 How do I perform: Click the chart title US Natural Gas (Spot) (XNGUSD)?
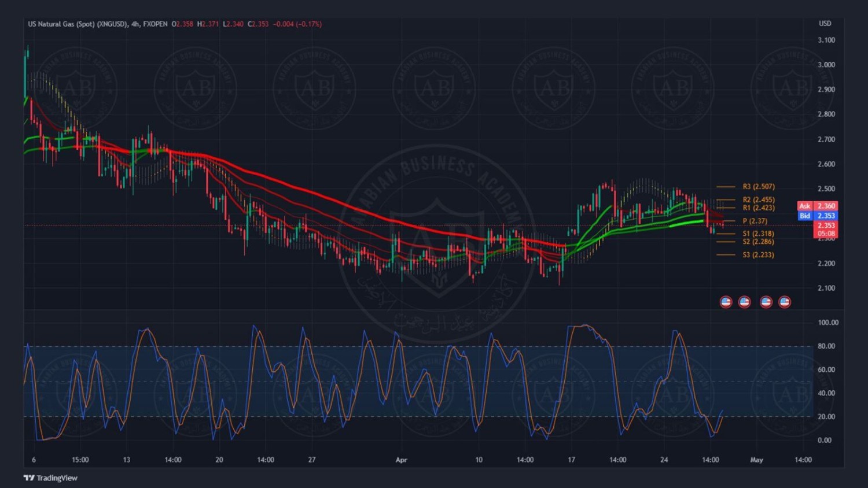[x=78, y=24]
